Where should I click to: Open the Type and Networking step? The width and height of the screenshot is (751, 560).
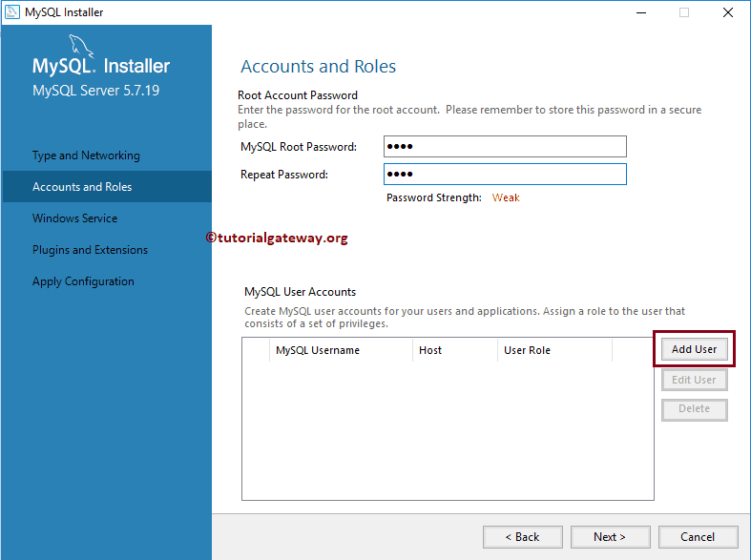click(86, 156)
